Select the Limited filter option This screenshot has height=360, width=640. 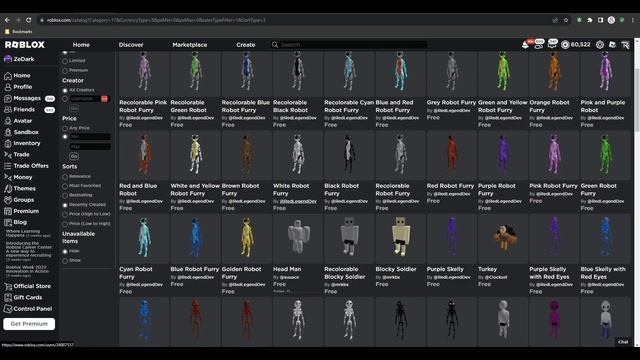click(x=65, y=61)
